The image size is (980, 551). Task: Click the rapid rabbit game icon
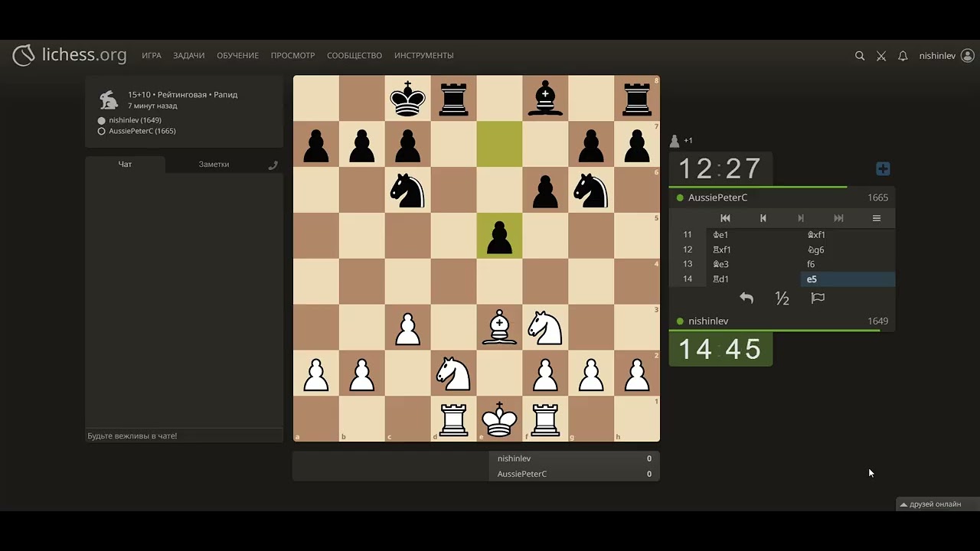click(109, 99)
